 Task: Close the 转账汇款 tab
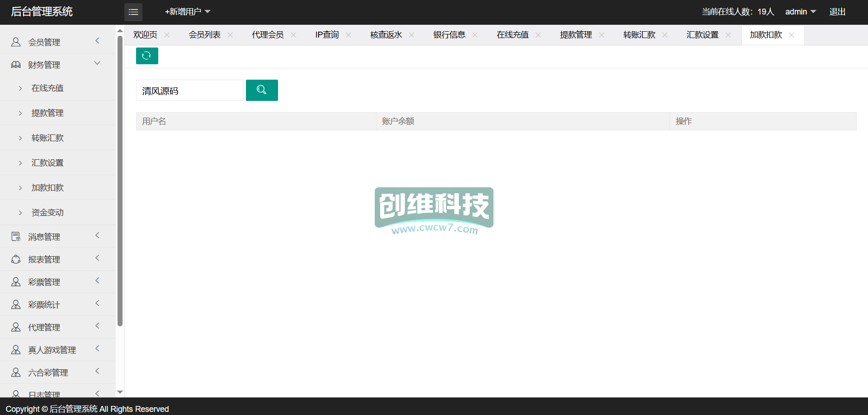click(x=665, y=35)
